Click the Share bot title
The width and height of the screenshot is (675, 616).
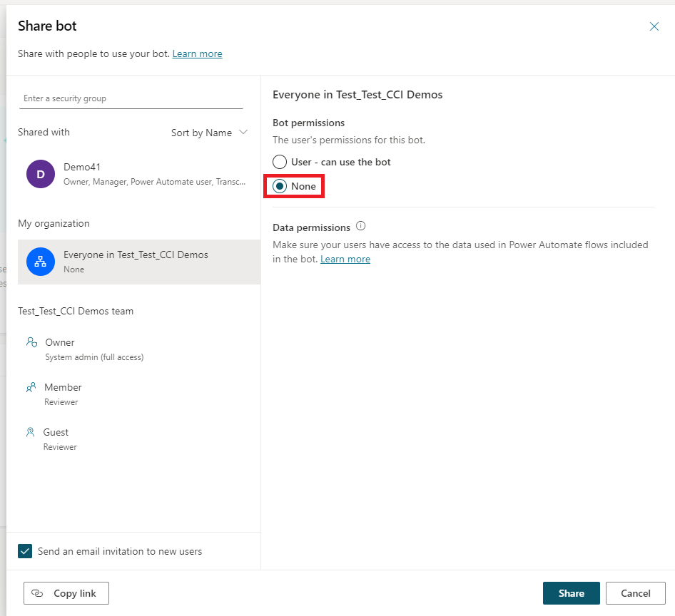click(x=47, y=26)
